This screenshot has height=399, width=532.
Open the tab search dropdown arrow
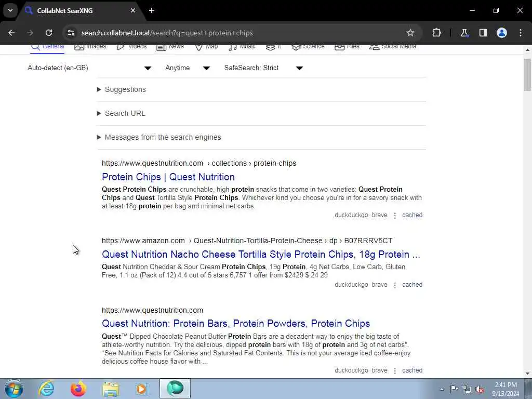click(10, 10)
